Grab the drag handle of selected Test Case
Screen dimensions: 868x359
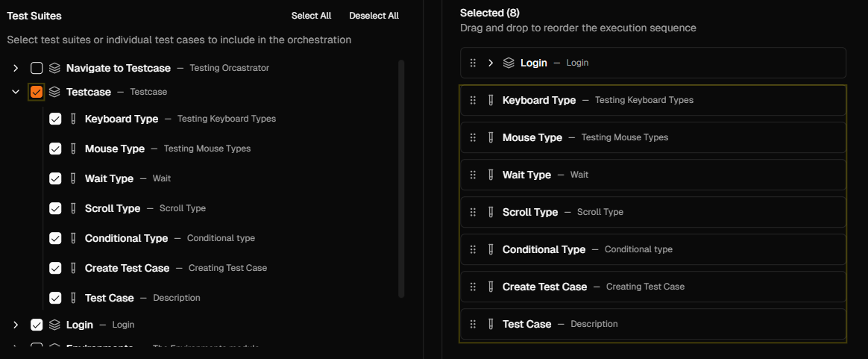[x=473, y=324]
